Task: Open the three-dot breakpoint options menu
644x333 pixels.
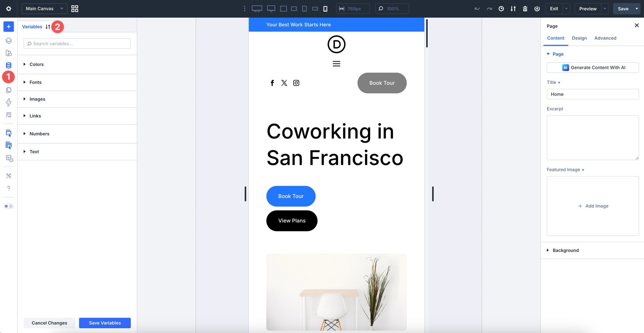Action: tap(245, 9)
